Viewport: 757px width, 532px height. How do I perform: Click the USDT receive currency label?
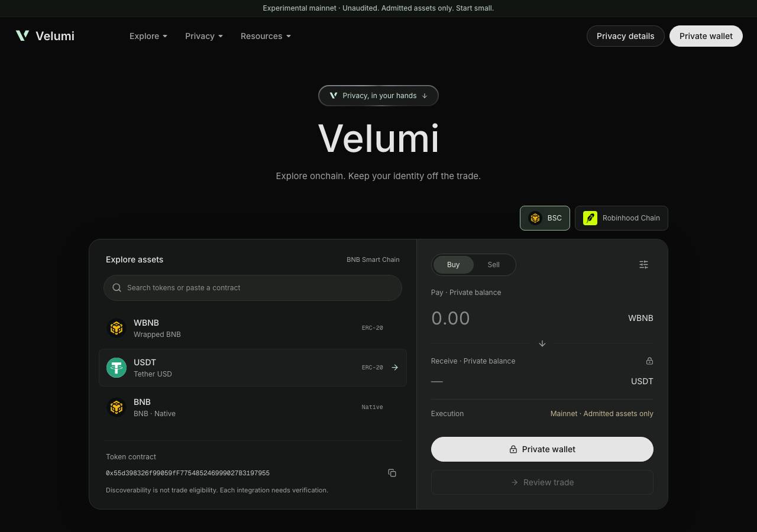(x=642, y=381)
